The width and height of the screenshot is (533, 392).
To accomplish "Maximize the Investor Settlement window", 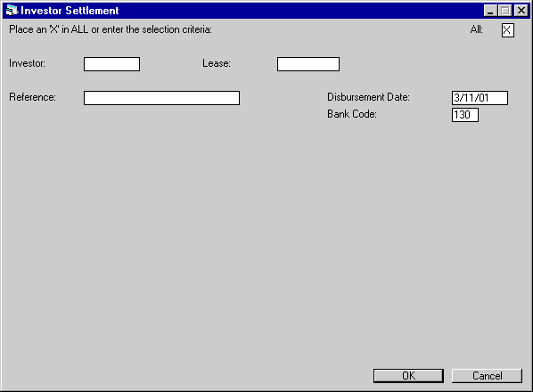I will (x=505, y=11).
